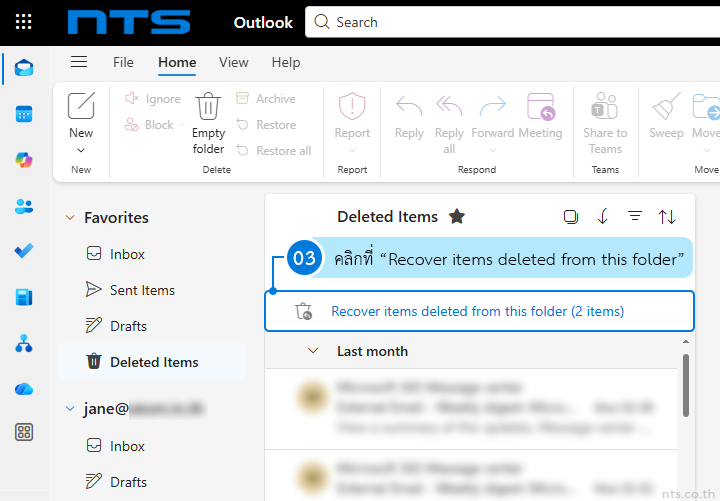Click the Restore button
The width and height of the screenshot is (720, 501).
click(x=265, y=124)
